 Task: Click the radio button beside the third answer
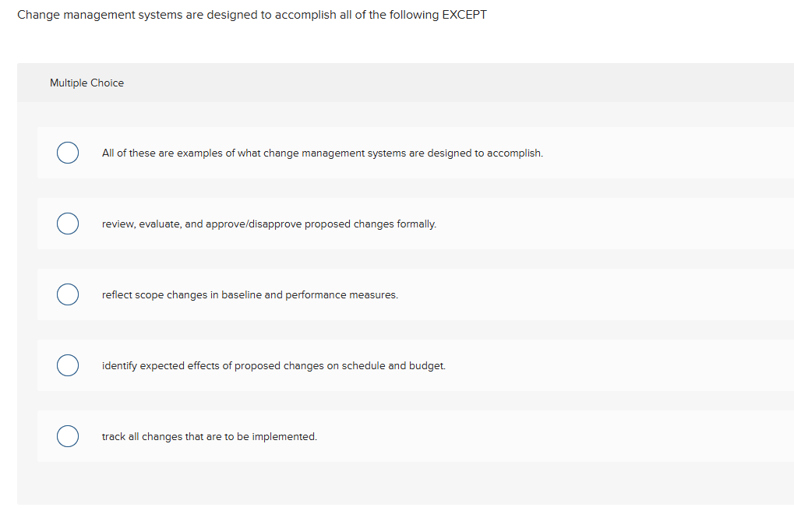(x=68, y=294)
